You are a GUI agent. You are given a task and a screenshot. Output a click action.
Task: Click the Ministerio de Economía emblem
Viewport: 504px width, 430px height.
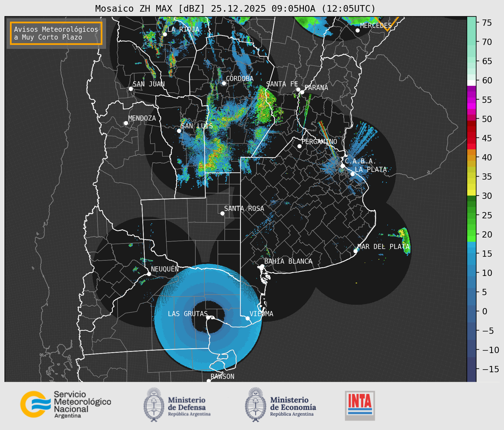click(x=256, y=405)
